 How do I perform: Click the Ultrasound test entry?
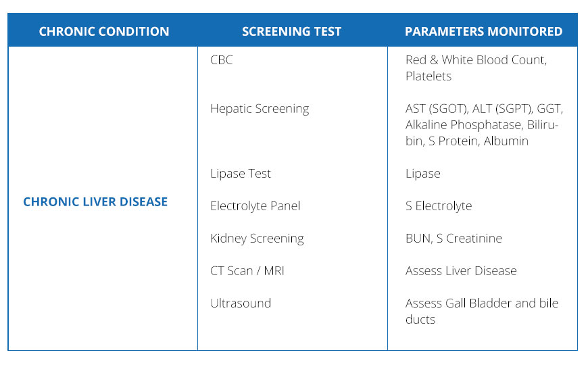coord(241,303)
